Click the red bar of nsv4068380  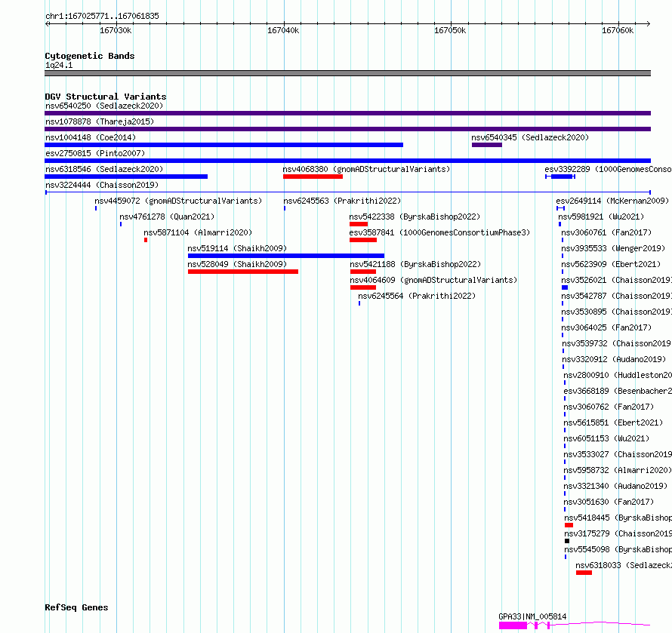coord(313,177)
